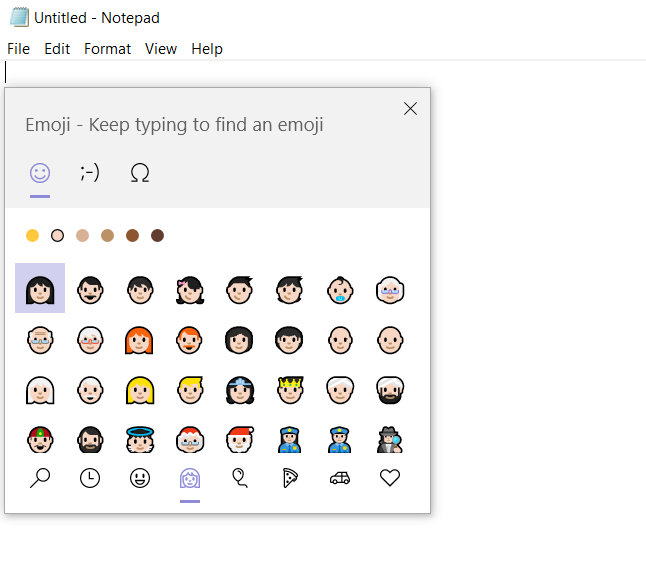Choose the medium skin tone swatch
Screen dimensions: 646x567
(108, 236)
